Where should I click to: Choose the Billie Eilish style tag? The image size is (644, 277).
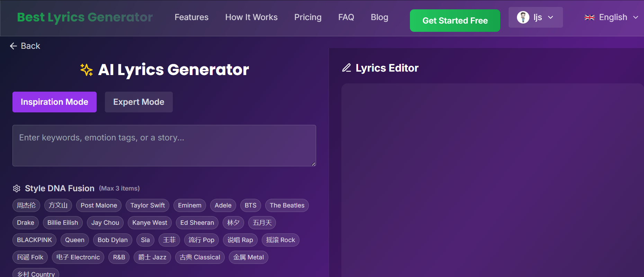[x=63, y=223]
